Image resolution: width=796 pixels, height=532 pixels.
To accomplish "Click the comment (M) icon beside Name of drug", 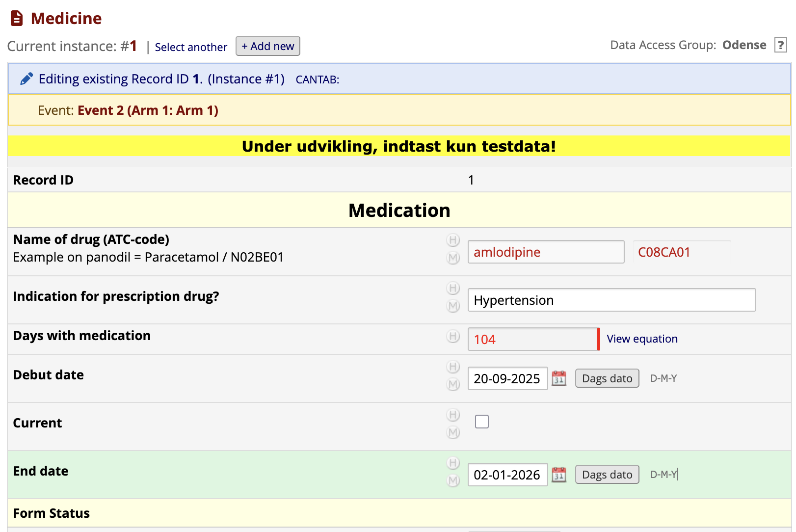I will click(x=453, y=257).
